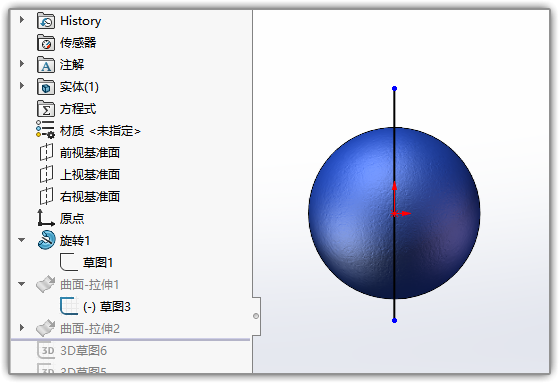Select the 原点 label
This screenshot has height=383, width=559.
tap(72, 219)
